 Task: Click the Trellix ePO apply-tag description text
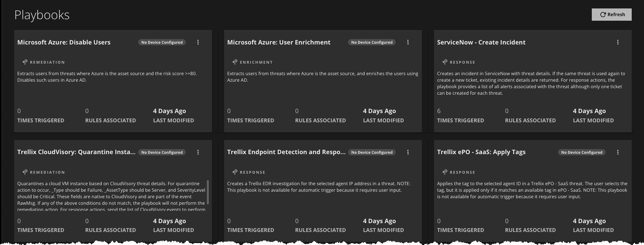coord(532,190)
